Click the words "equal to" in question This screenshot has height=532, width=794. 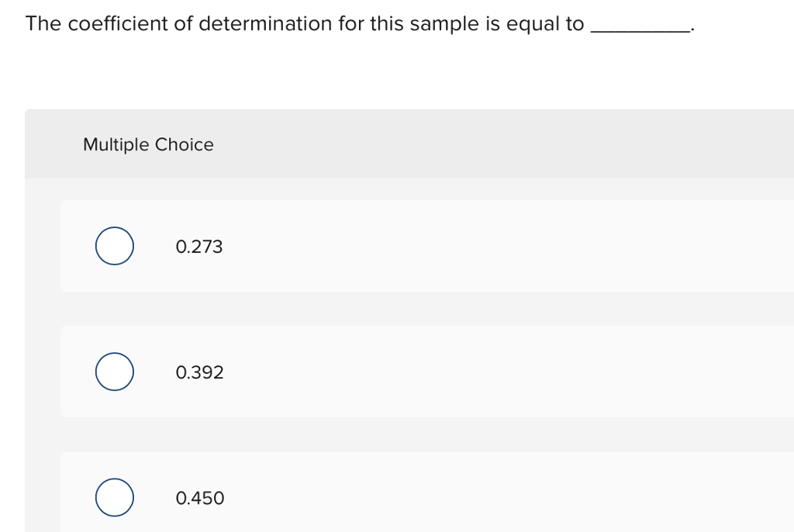click(x=545, y=24)
